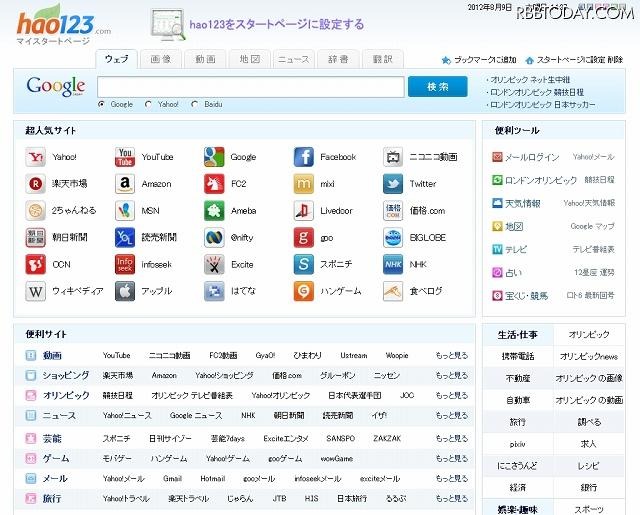Switch to the 動画 search tab
The height and width of the screenshot is (515, 640).
pyautogui.click(x=205, y=59)
